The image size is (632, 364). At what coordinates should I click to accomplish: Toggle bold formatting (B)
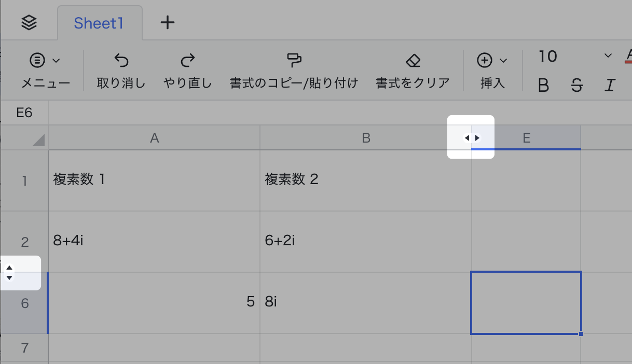coord(543,85)
